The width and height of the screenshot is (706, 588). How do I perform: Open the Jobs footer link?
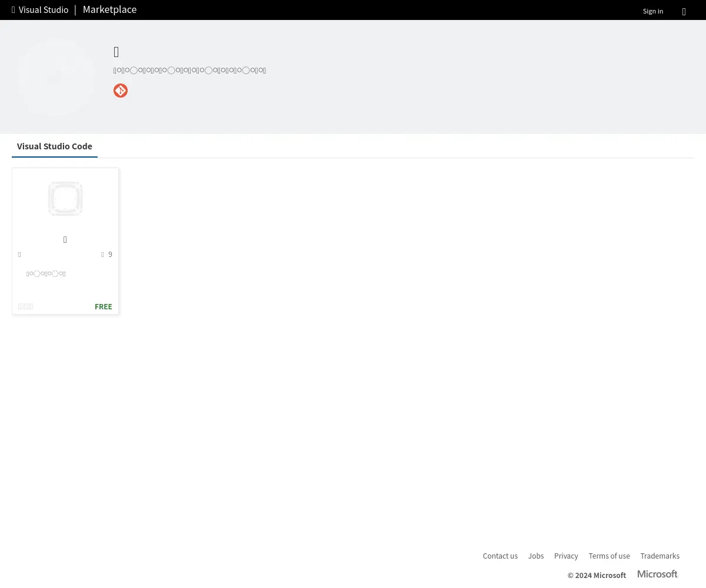point(536,556)
